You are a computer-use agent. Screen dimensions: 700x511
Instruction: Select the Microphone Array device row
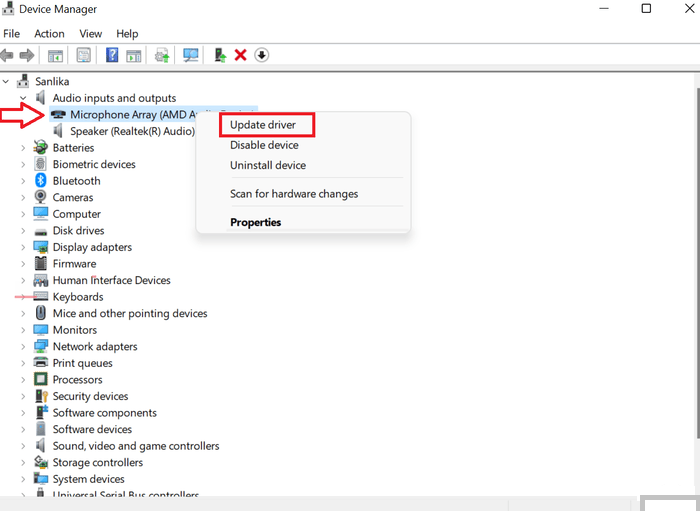click(153, 115)
